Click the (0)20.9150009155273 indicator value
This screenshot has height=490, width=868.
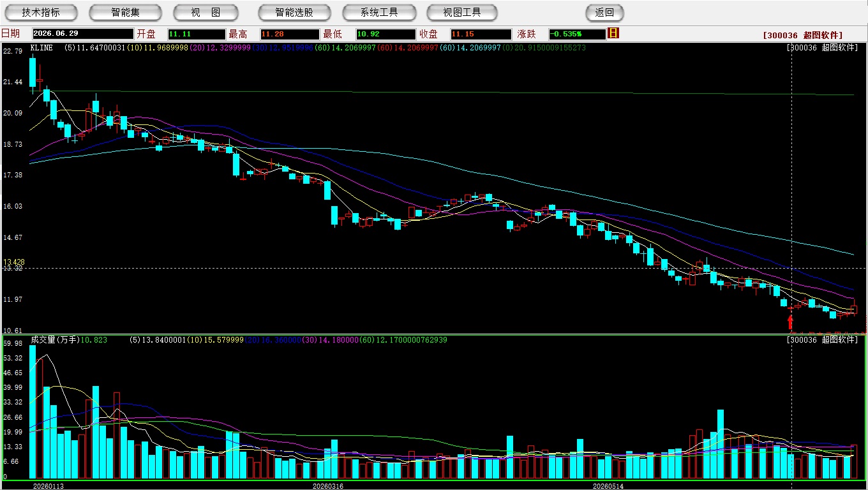pyautogui.click(x=544, y=48)
